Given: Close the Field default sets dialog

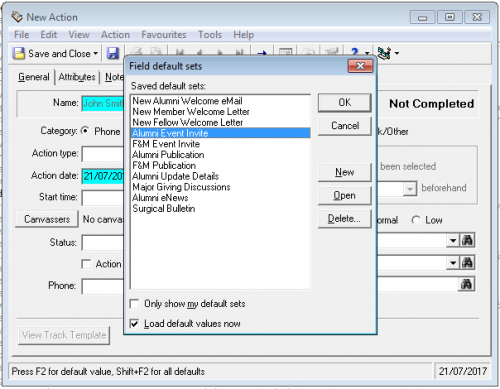Looking at the screenshot, I should pyautogui.click(x=360, y=66).
